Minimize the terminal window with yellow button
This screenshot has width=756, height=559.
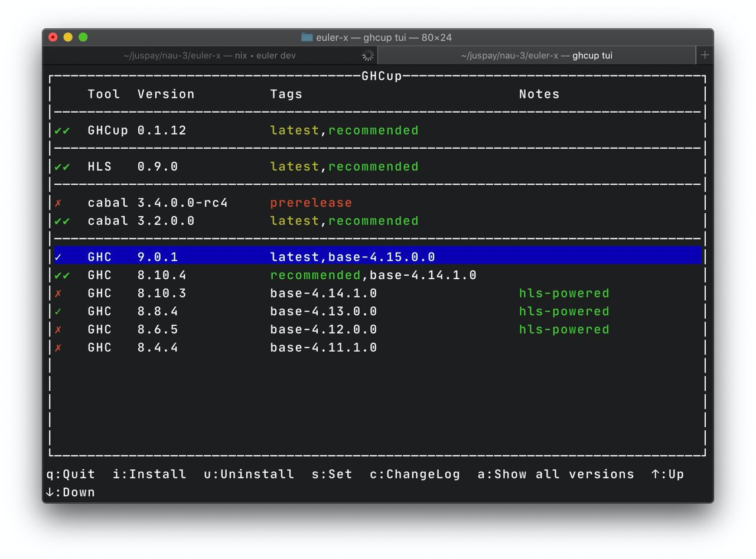(68, 37)
